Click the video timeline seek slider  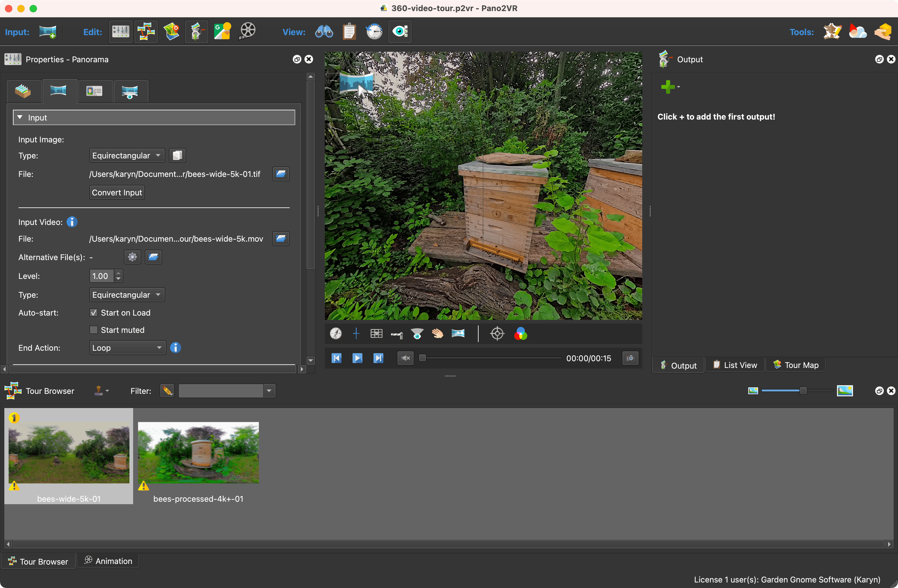tap(491, 358)
